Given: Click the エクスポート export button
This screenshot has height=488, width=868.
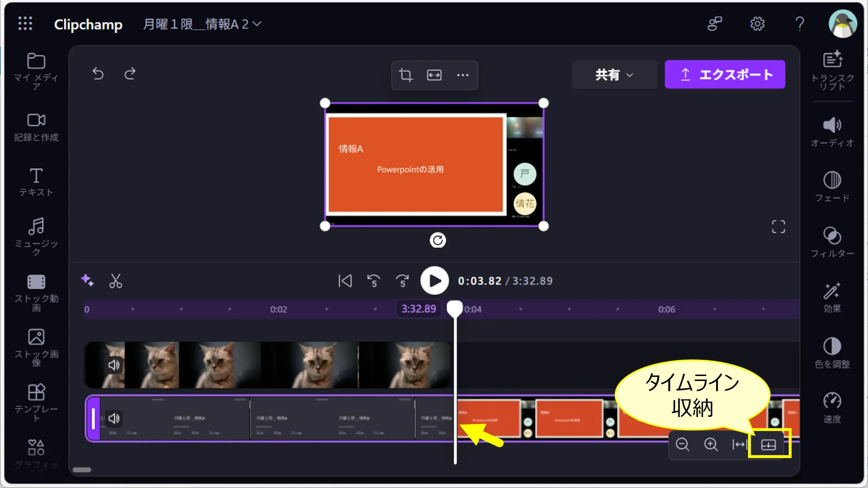Looking at the screenshot, I should click(725, 75).
